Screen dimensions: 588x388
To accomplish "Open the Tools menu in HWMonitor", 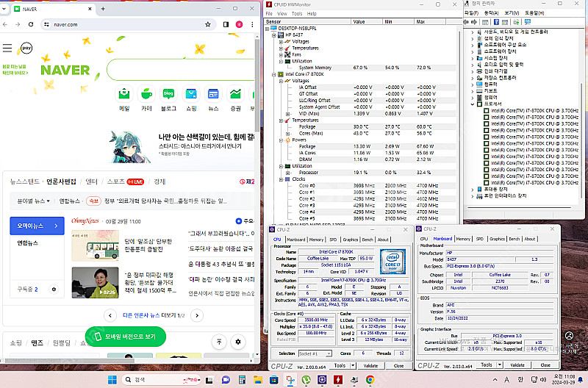I will pos(297,13).
